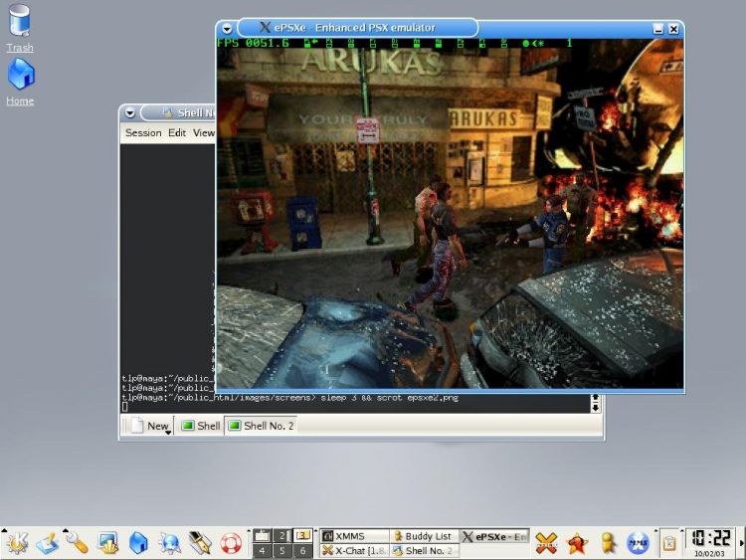Open the lifebuoy Help Center icon
This screenshot has width=746, height=560.
pos(231,543)
